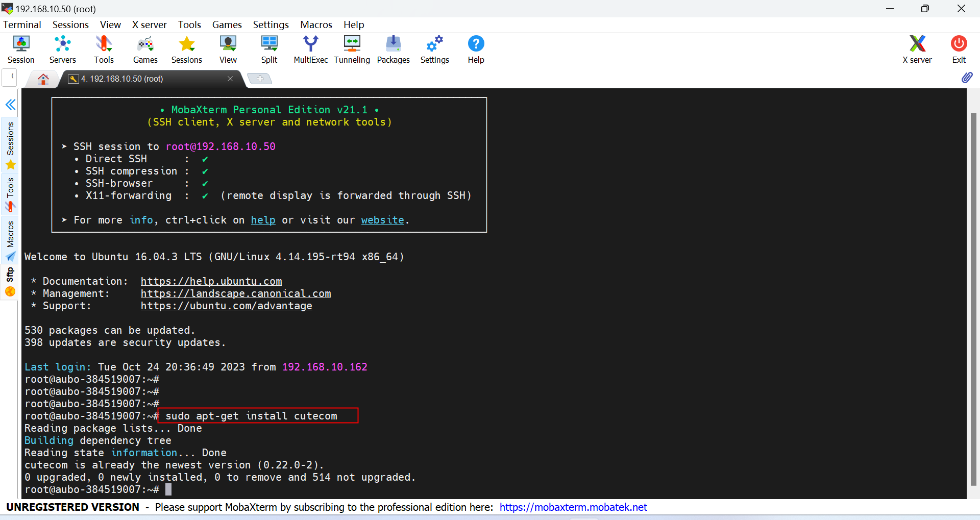Open the Help menu
The image size is (980, 520).
[354, 24]
